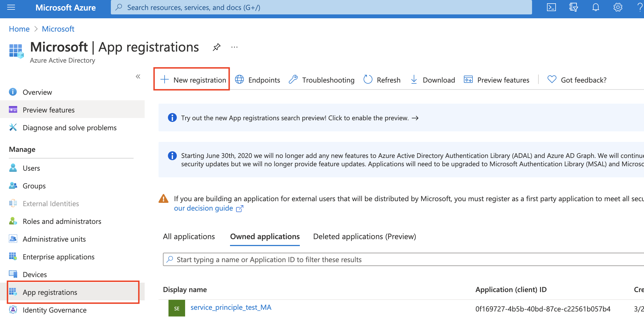Select Preview features menu item
Image resolution: width=644 pixels, height=317 pixels.
click(x=48, y=110)
